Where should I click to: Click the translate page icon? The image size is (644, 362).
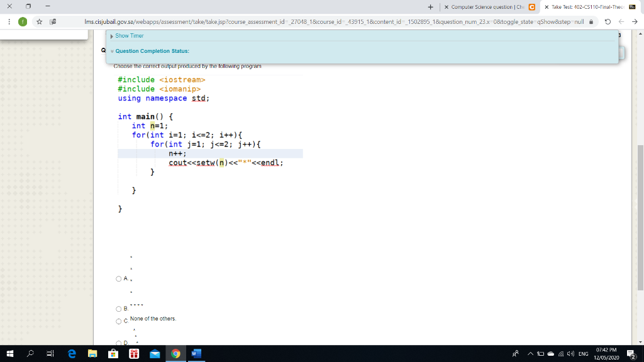coord(53,22)
